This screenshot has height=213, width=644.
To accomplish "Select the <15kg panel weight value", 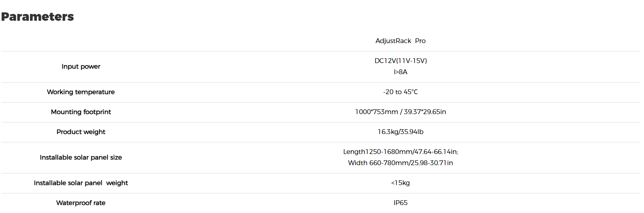I will click(x=400, y=183).
